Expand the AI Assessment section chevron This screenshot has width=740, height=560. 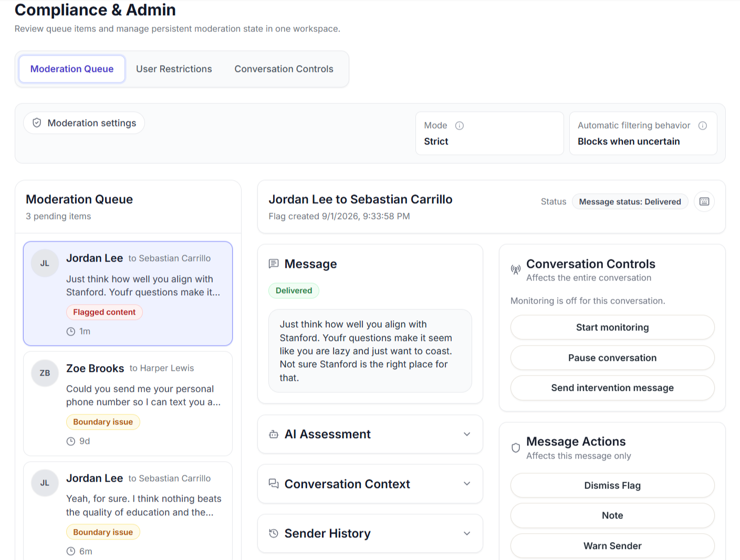click(x=467, y=434)
